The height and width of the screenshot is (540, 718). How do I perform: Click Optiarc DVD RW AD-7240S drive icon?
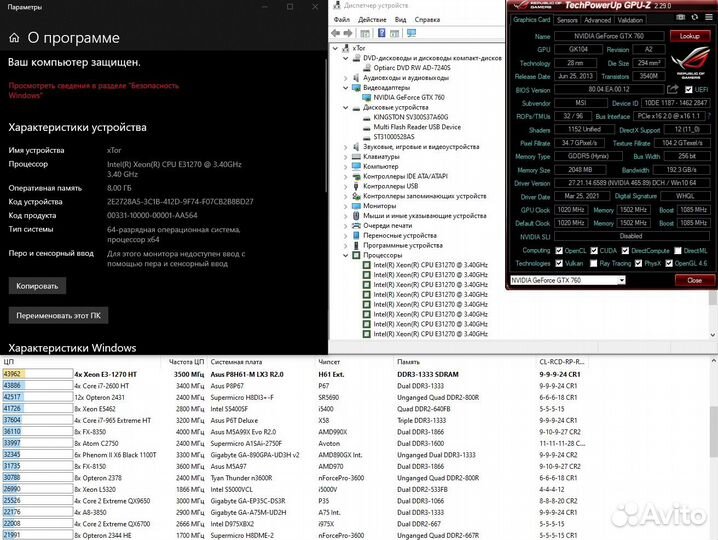point(367,68)
